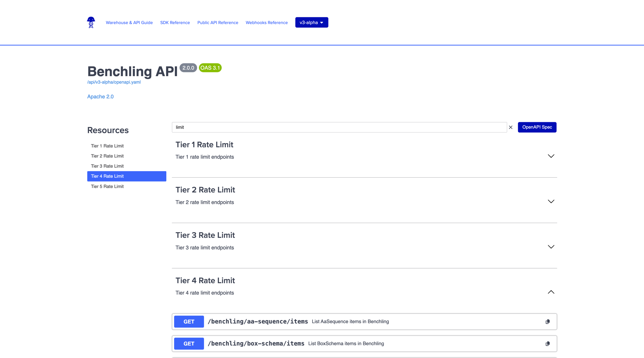Open the /benchling/box-schema/items endpoint path
Image resolution: width=644 pixels, height=358 pixels.
click(256, 344)
